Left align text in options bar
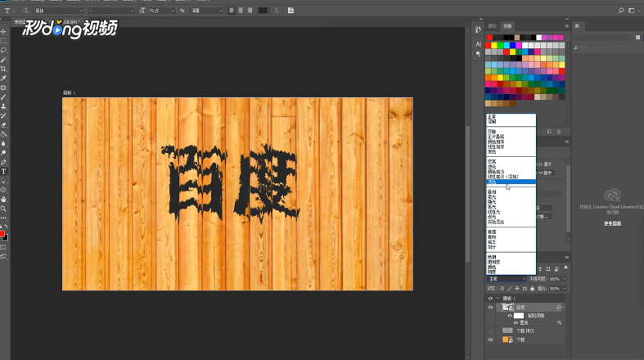The width and height of the screenshot is (644, 360). point(232,11)
